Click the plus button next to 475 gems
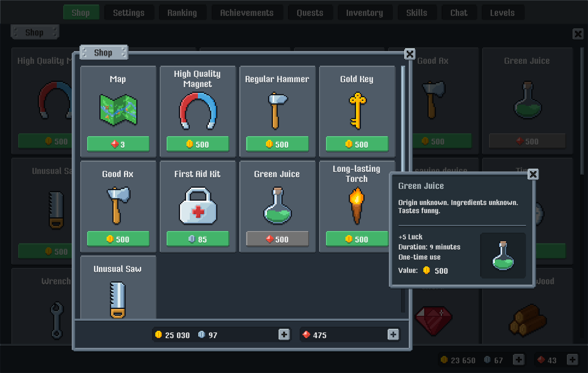Screen dimensions: 588x373 [392, 334]
